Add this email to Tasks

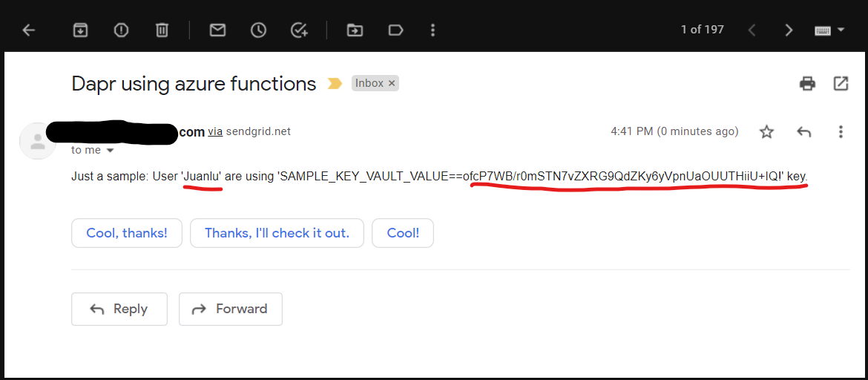pyautogui.click(x=299, y=30)
